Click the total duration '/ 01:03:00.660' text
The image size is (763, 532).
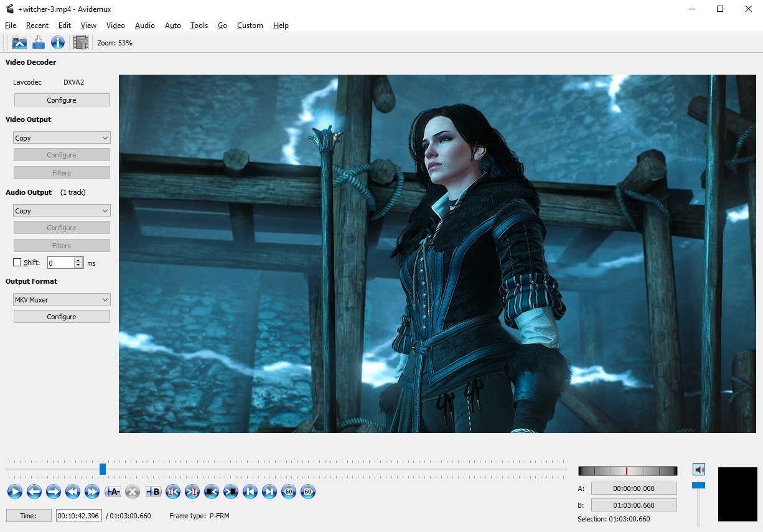(x=128, y=516)
